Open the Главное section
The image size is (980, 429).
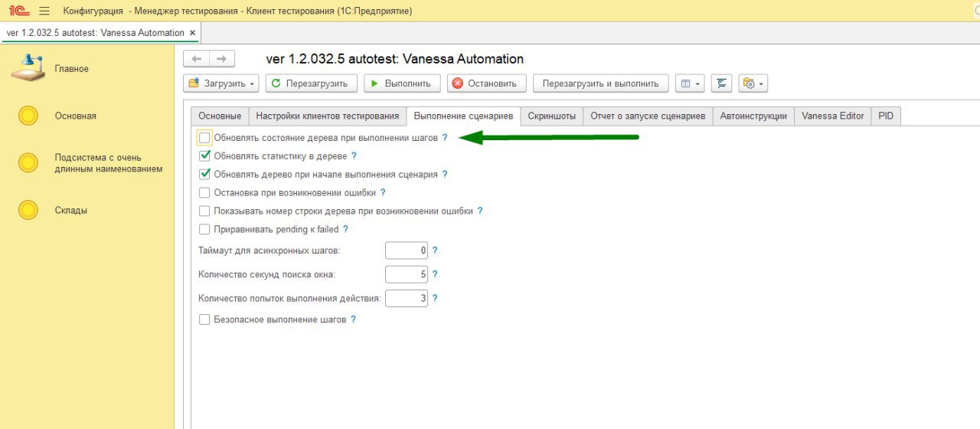71,69
